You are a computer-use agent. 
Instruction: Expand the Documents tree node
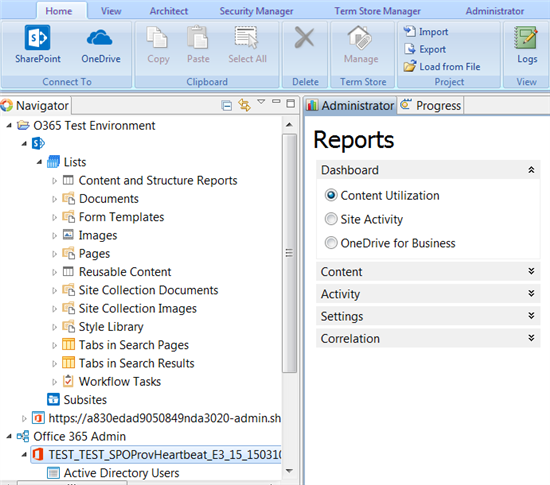coord(54,199)
